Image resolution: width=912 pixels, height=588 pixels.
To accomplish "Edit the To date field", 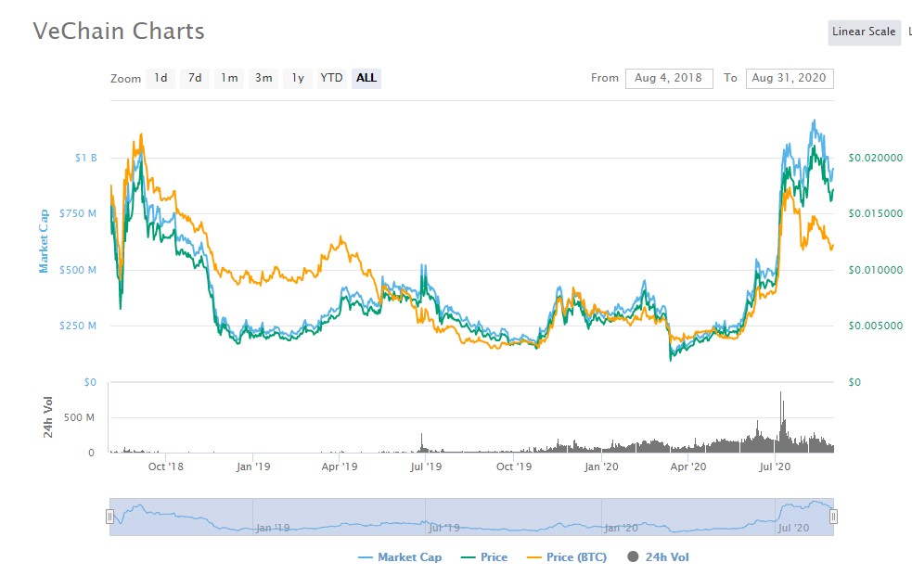I will [x=790, y=78].
